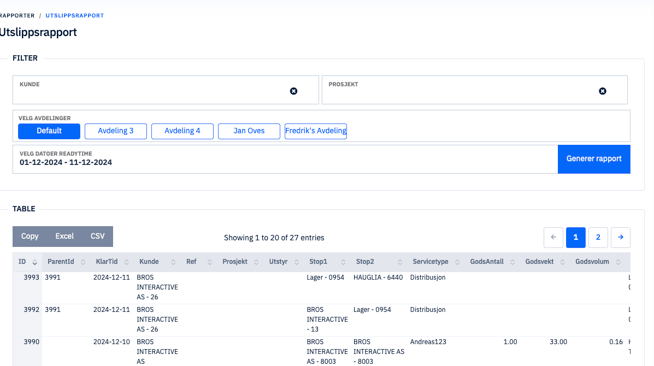Sort by GodsAntall column
654x366 pixels.
492,262
